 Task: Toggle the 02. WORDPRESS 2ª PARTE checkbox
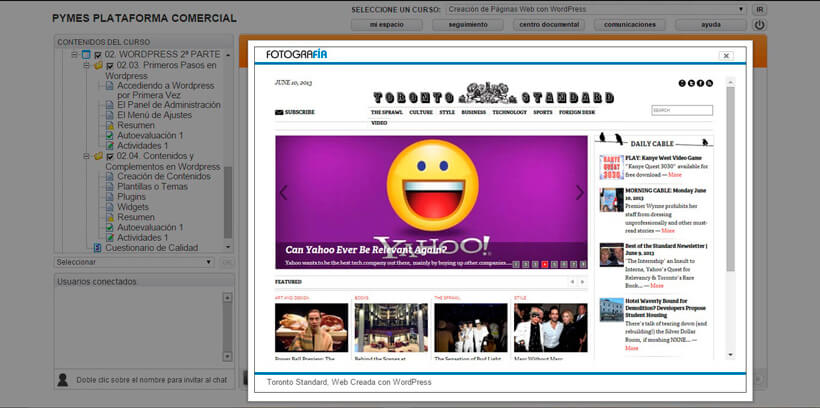pyautogui.click(x=98, y=54)
